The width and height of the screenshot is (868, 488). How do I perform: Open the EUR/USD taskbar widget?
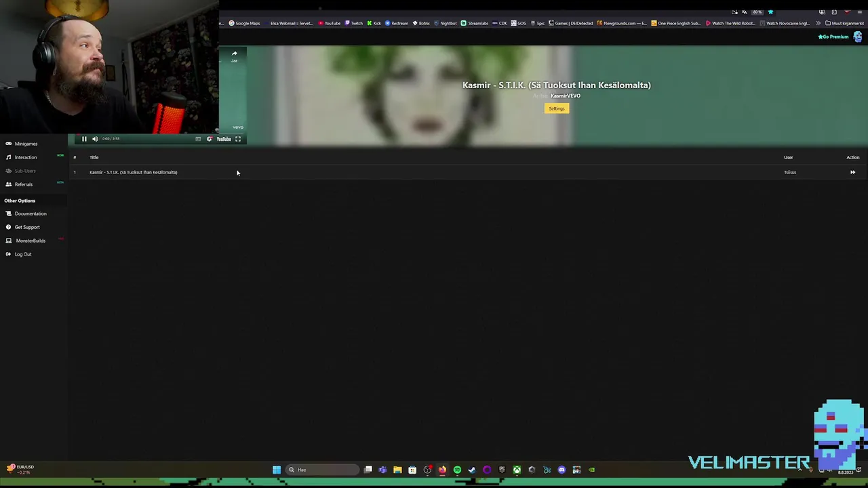point(20,469)
